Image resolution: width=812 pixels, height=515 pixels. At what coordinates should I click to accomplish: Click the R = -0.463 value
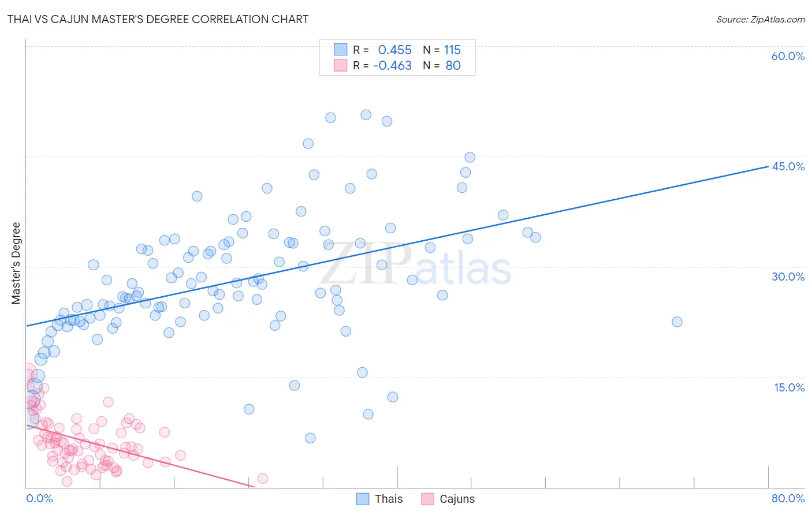point(382,65)
